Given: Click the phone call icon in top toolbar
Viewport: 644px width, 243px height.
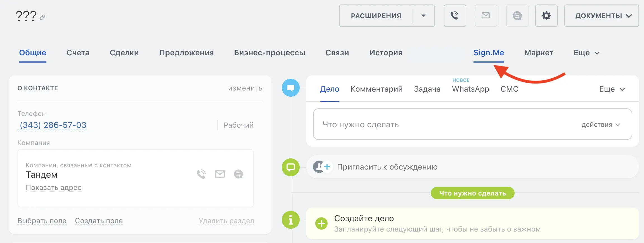Looking at the screenshot, I should tap(455, 16).
